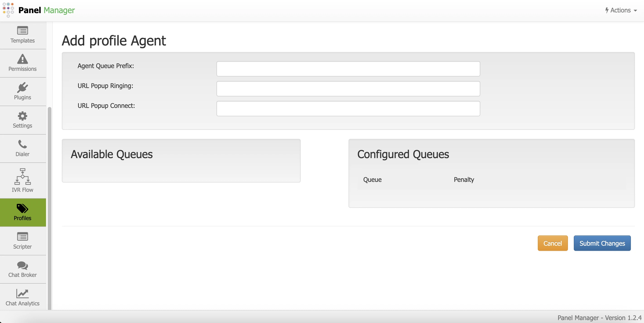Open Chat Broker from sidebar

[x=22, y=269]
